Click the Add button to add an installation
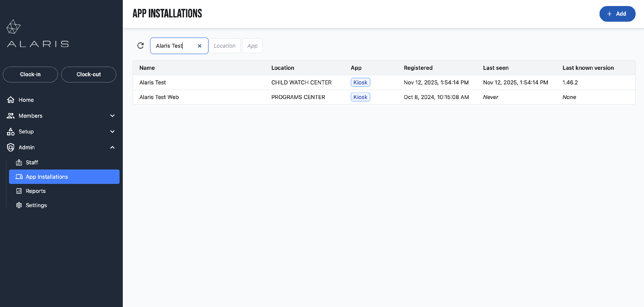 click(x=617, y=14)
